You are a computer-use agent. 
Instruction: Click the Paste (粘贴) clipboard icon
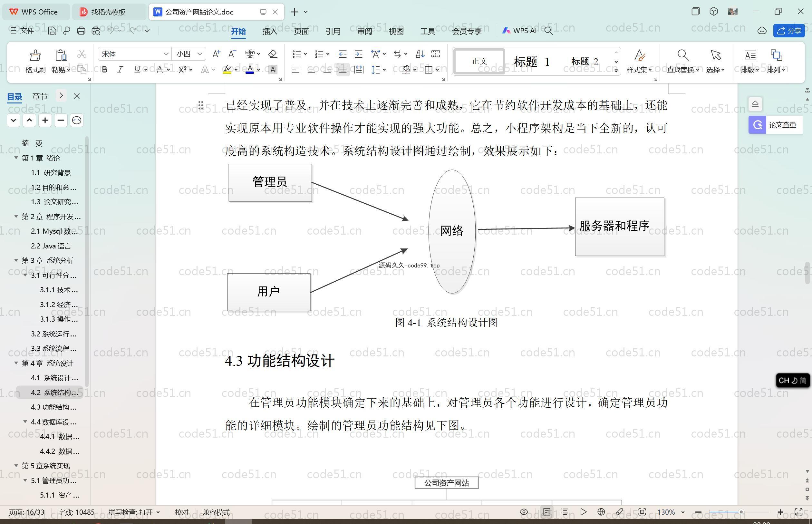(x=61, y=55)
